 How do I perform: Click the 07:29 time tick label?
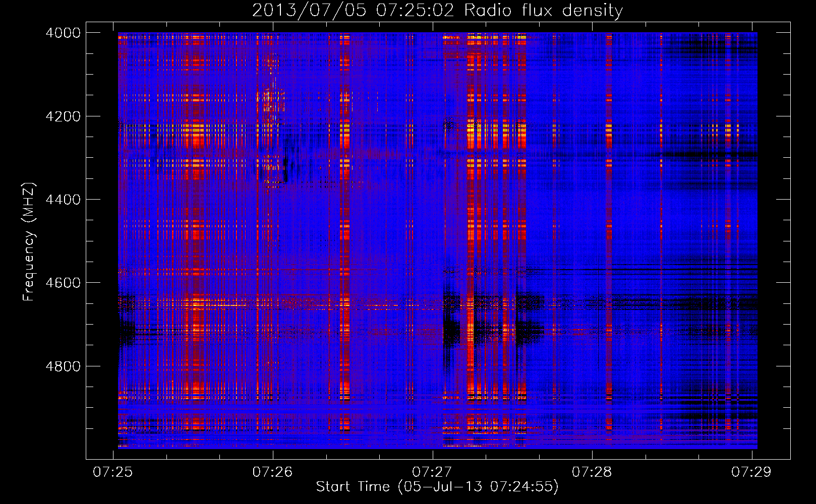(x=751, y=472)
